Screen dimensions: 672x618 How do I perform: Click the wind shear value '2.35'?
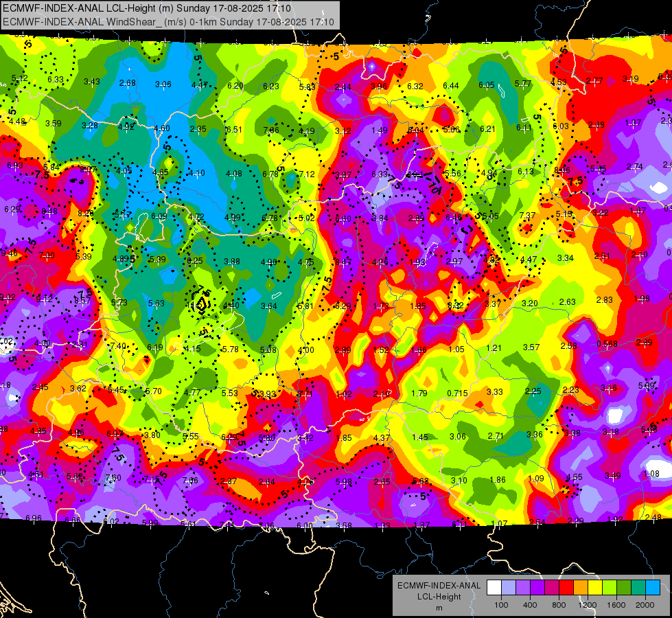point(198,128)
